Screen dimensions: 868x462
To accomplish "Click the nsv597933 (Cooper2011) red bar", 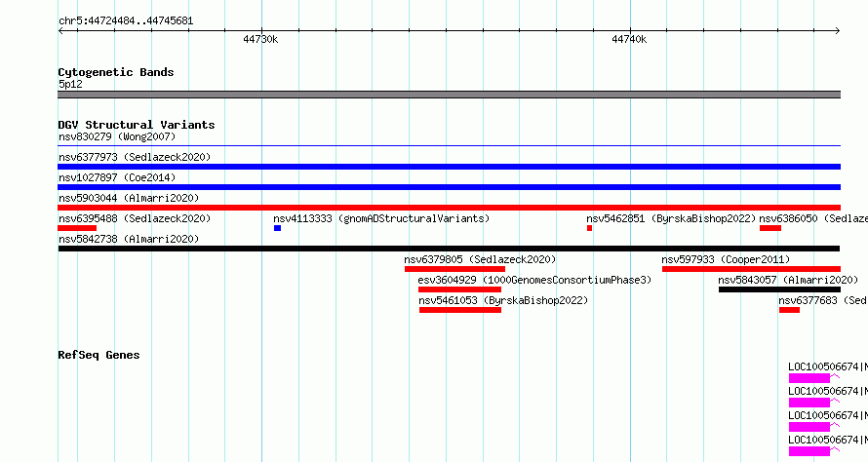I will coord(751,269).
